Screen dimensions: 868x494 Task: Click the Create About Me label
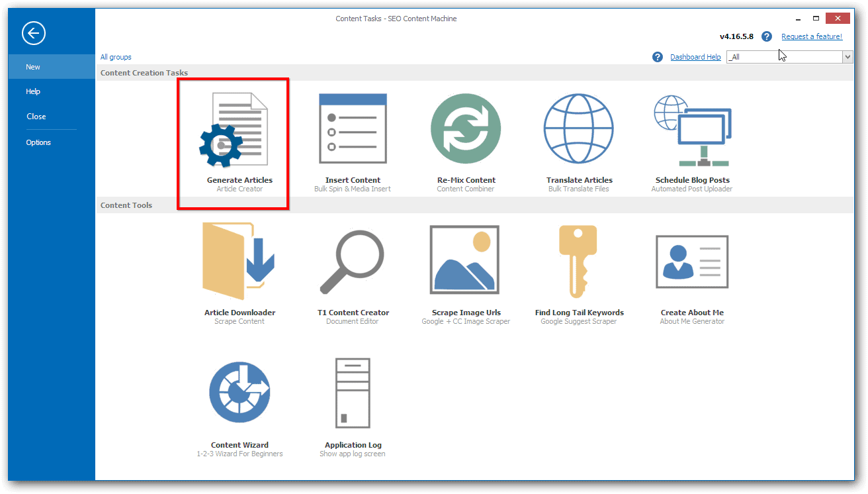(x=692, y=313)
